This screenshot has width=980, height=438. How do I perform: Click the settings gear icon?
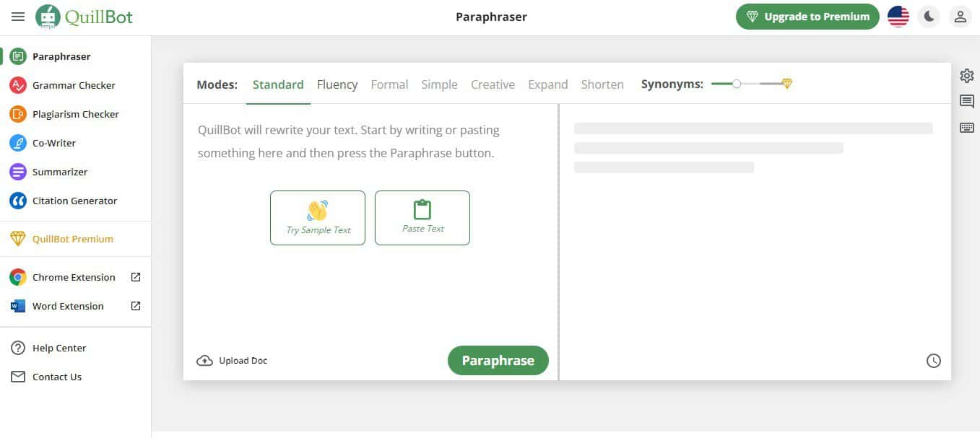click(x=966, y=76)
